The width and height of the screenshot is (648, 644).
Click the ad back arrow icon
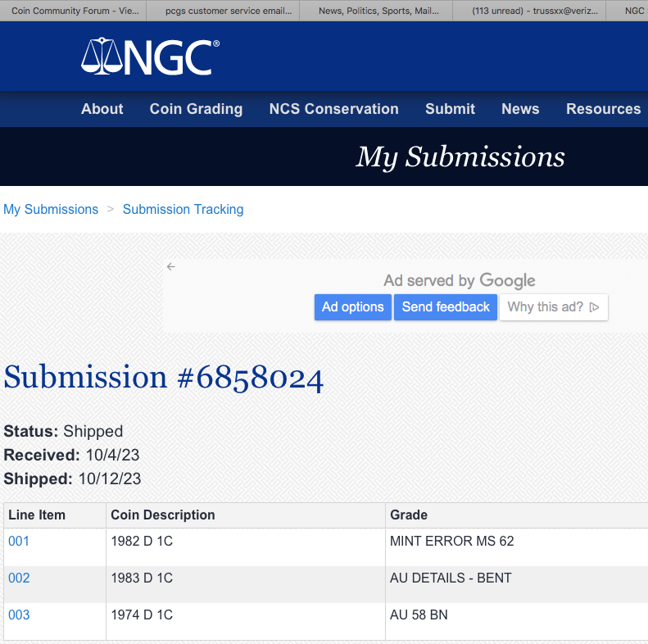[x=171, y=266]
